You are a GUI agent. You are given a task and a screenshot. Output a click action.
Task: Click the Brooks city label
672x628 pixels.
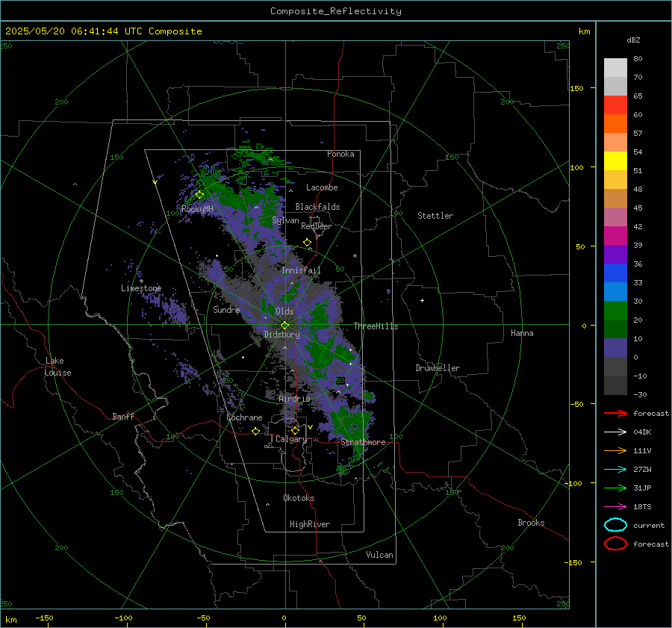tap(531, 523)
